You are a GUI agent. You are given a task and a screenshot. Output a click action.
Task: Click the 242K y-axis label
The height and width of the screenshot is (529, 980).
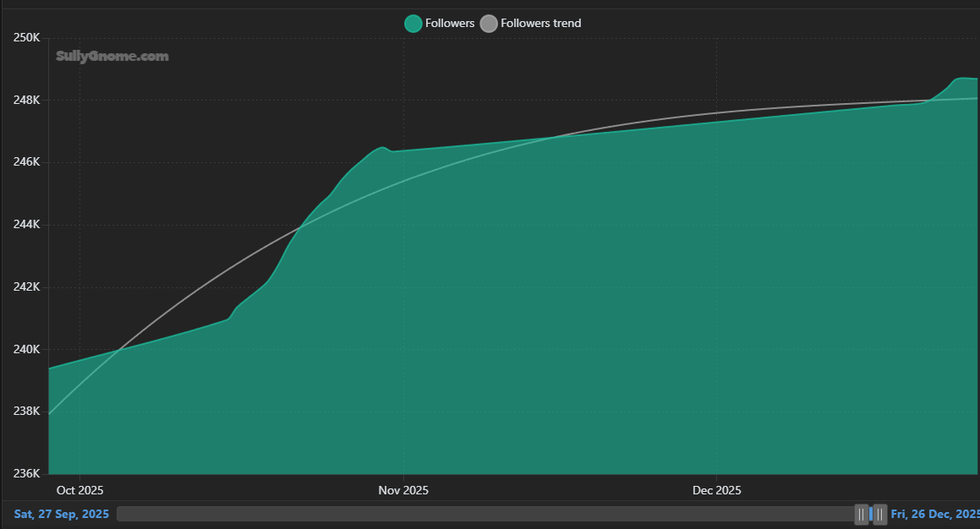[27, 286]
